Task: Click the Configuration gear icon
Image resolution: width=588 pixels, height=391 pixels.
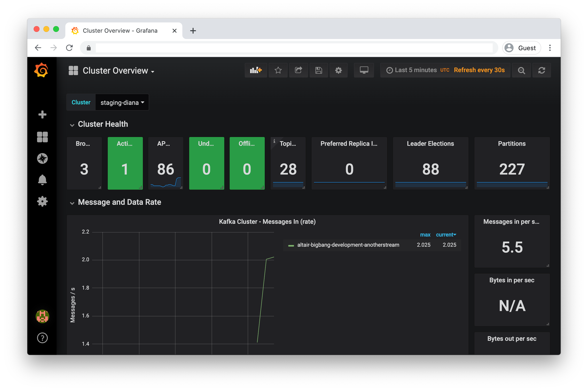Action: coord(42,201)
